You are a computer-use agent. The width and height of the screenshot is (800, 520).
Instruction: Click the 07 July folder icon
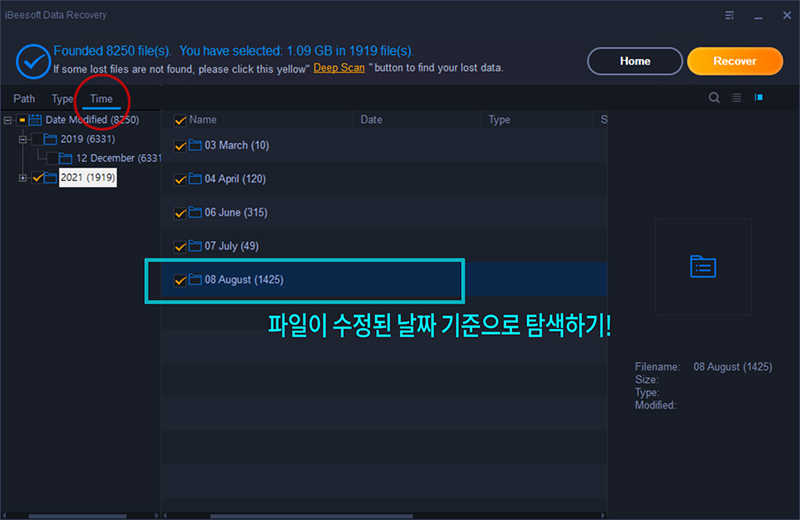point(195,246)
